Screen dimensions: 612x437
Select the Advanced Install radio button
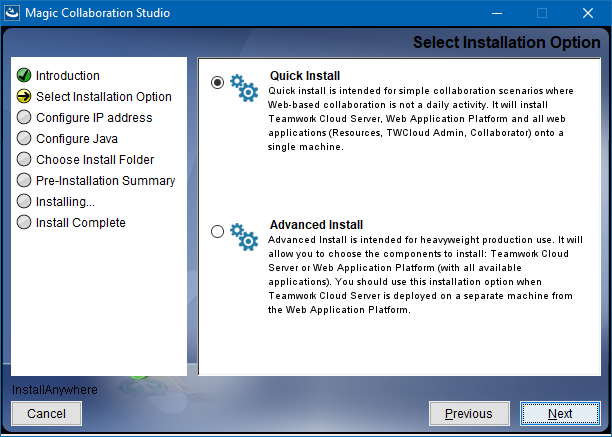(217, 231)
